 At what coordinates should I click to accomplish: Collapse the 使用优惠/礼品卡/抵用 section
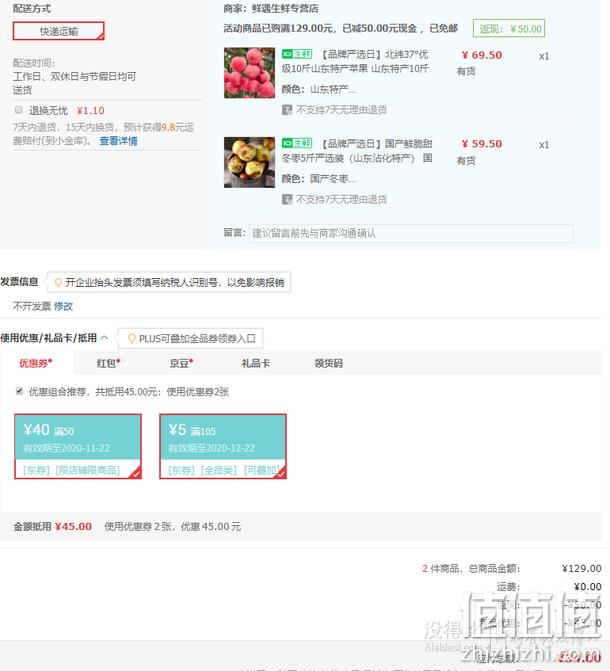104,338
